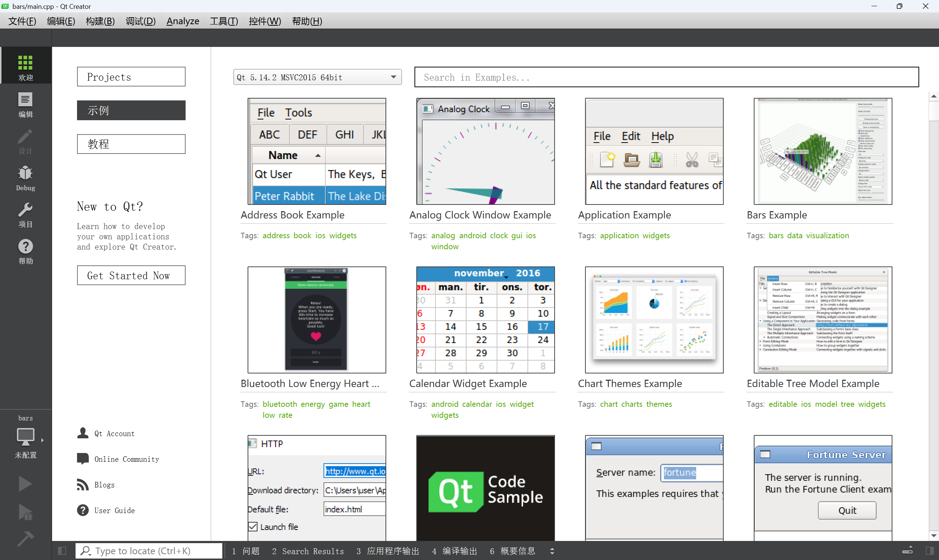Click the Build hammer icon
This screenshot has height=560, width=939.
coord(25,538)
